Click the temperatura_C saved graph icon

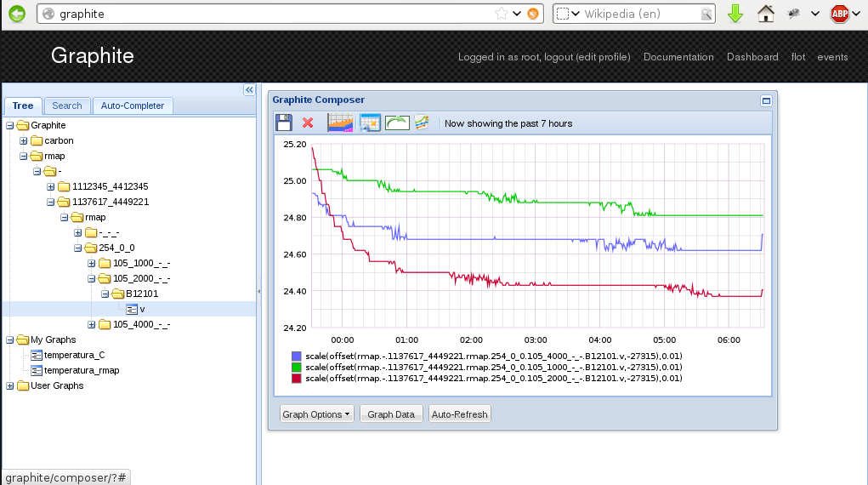pos(37,356)
